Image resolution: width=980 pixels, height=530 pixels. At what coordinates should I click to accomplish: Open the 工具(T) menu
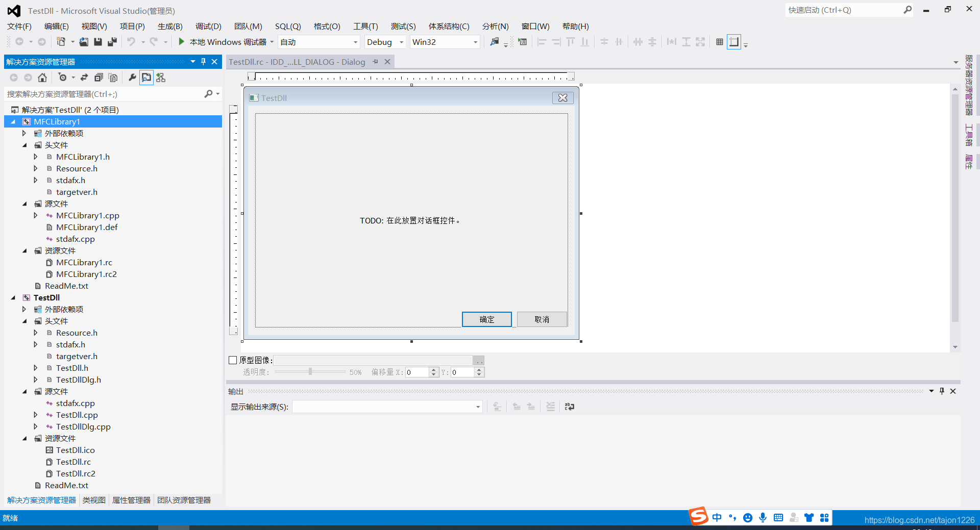[365, 27]
